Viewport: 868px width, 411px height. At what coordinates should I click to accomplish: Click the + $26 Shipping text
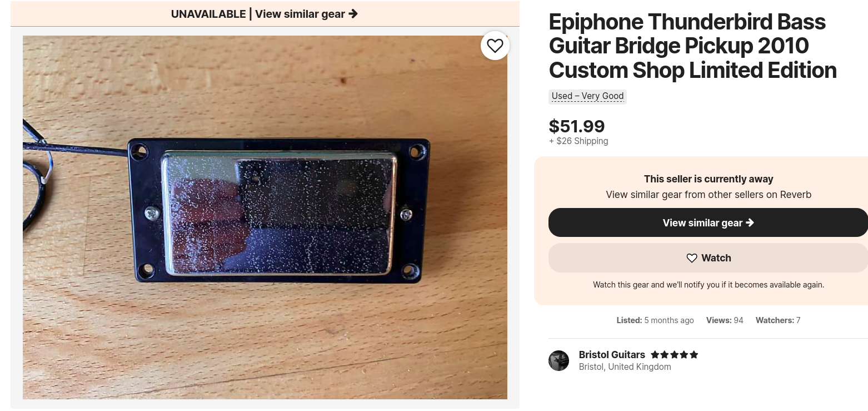(x=578, y=141)
